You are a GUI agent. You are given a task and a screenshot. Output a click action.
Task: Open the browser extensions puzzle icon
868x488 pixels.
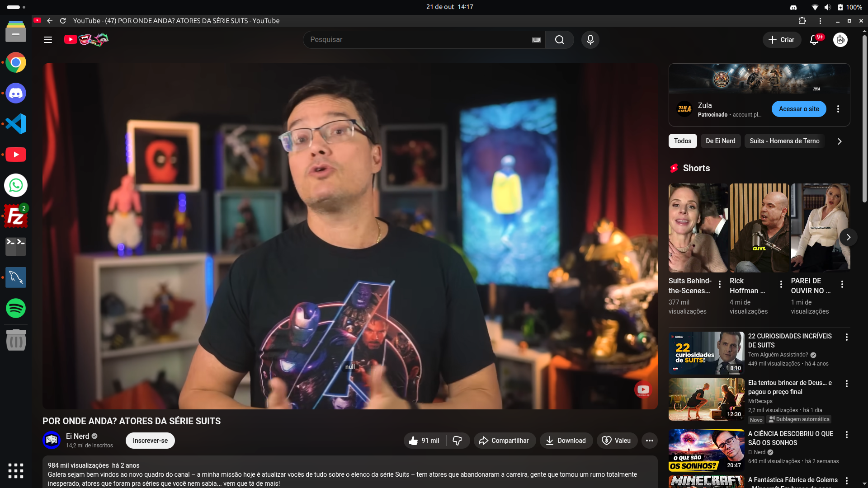802,21
